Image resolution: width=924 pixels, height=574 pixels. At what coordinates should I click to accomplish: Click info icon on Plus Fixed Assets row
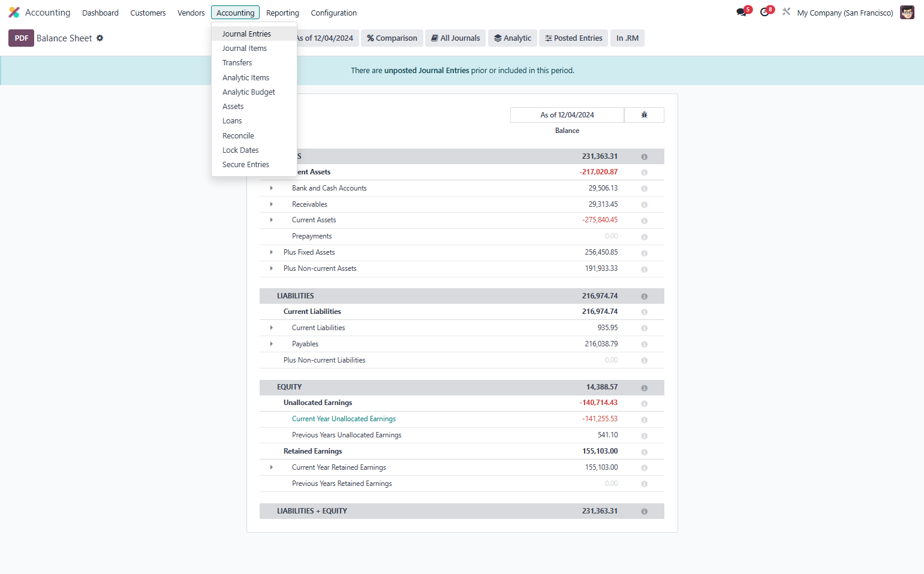pyautogui.click(x=644, y=253)
